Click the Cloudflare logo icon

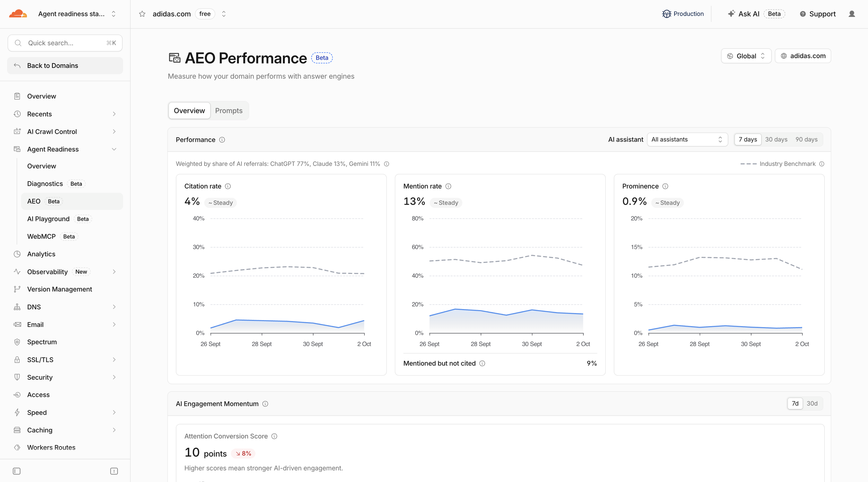[x=18, y=14]
